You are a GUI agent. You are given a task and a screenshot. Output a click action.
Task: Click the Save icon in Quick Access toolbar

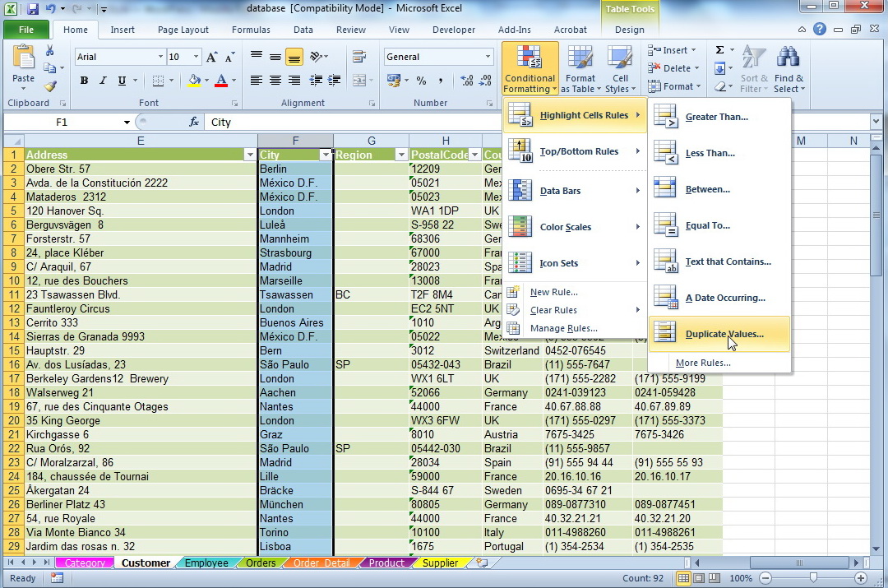pyautogui.click(x=33, y=8)
